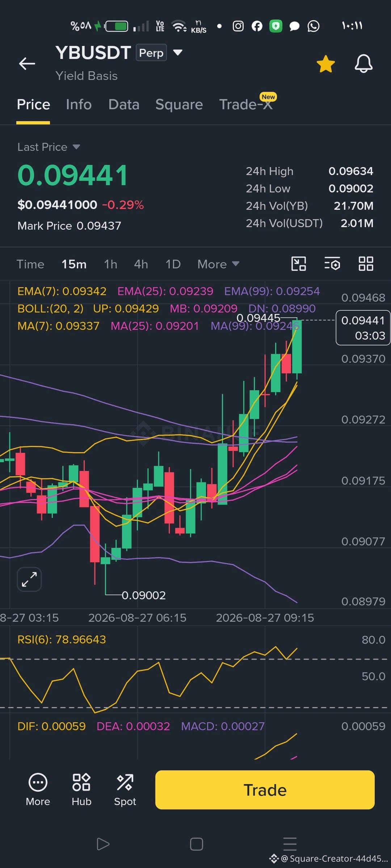Tap the current price label 0.09441 03:03
391x868 pixels.
click(x=363, y=328)
